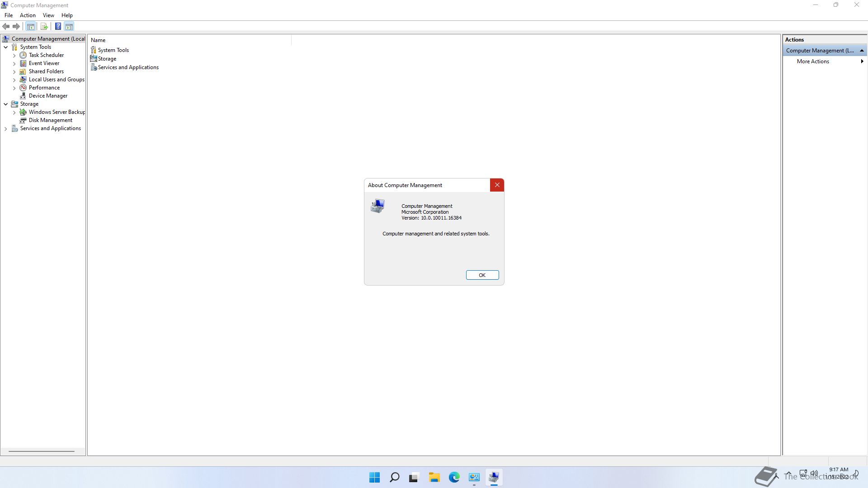Screen dimensions: 868x488
Task: Click OK in About dialog
Action: click(x=482, y=275)
